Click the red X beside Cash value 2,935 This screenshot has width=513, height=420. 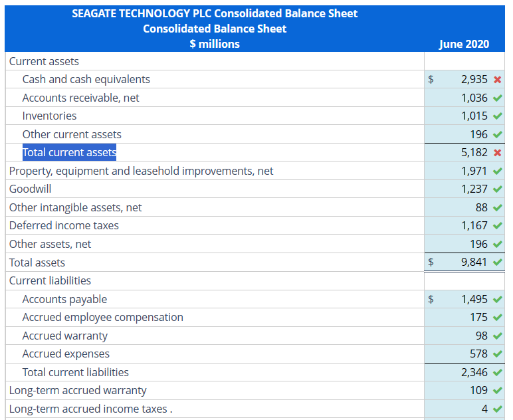[x=497, y=80]
